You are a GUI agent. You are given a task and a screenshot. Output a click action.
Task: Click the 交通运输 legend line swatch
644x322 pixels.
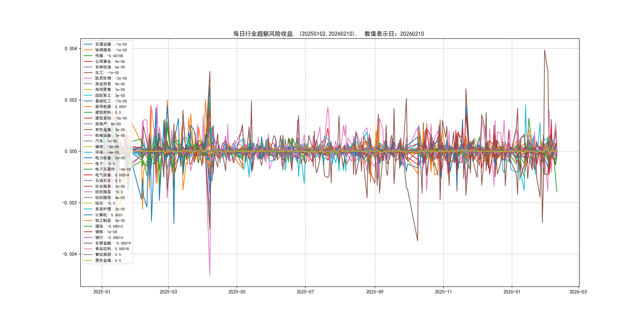click(88, 44)
